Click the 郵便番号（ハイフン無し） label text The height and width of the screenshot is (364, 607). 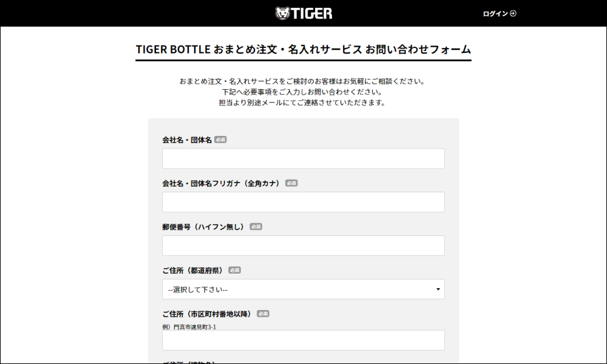(203, 227)
